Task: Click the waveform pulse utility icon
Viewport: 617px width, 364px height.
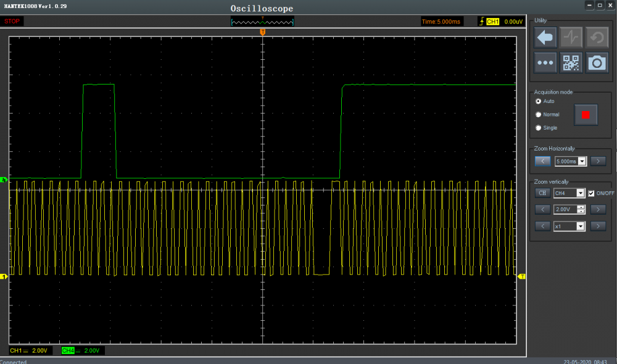Action: pyautogui.click(x=571, y=38)
